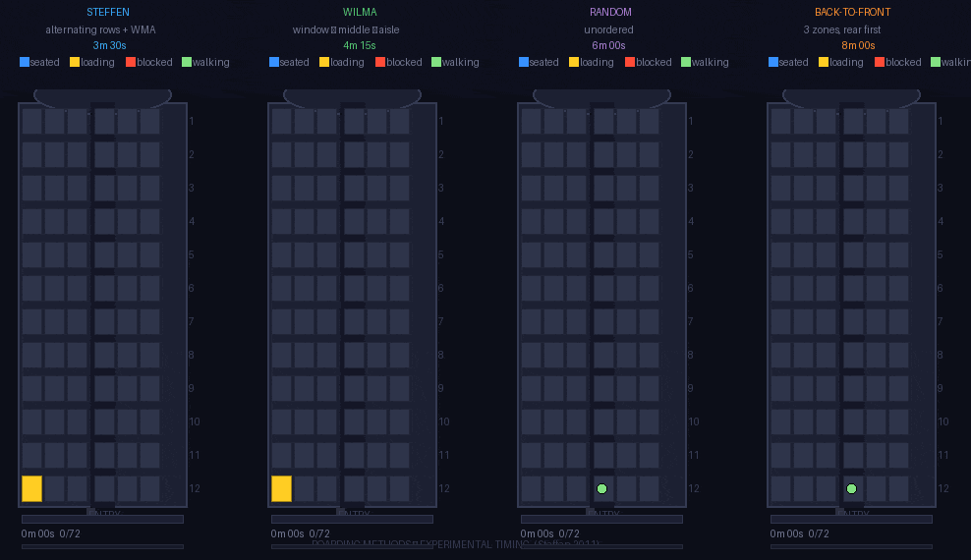Click the yellow loading swatch in Random legend

click(x=574, y=62)
